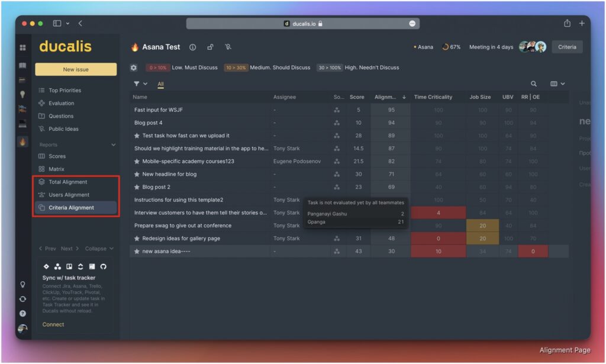Click the Asana three-dot icon in sync card
This screenshot has width=606, height=364.
(x=57, y=266)
